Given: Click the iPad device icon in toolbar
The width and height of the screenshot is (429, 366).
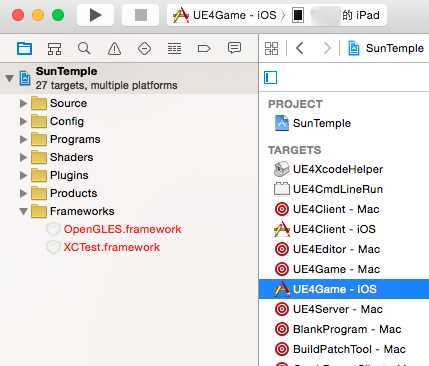Looking at the screenshot, I should pyautogui.click(x=298, y=15).
